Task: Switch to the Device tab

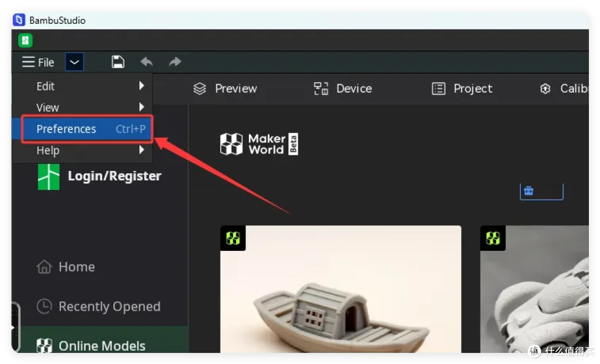Action: click(x=343, y=89)
